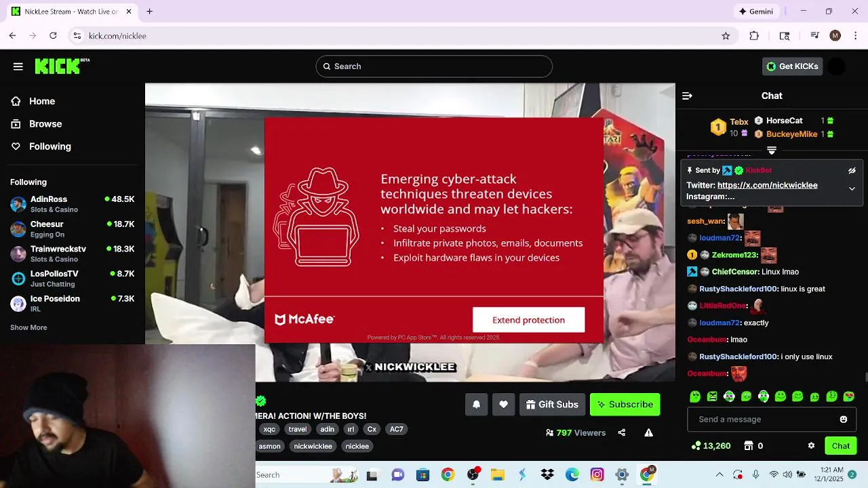Click the KICKs balance 13,260

coord(711,446)
